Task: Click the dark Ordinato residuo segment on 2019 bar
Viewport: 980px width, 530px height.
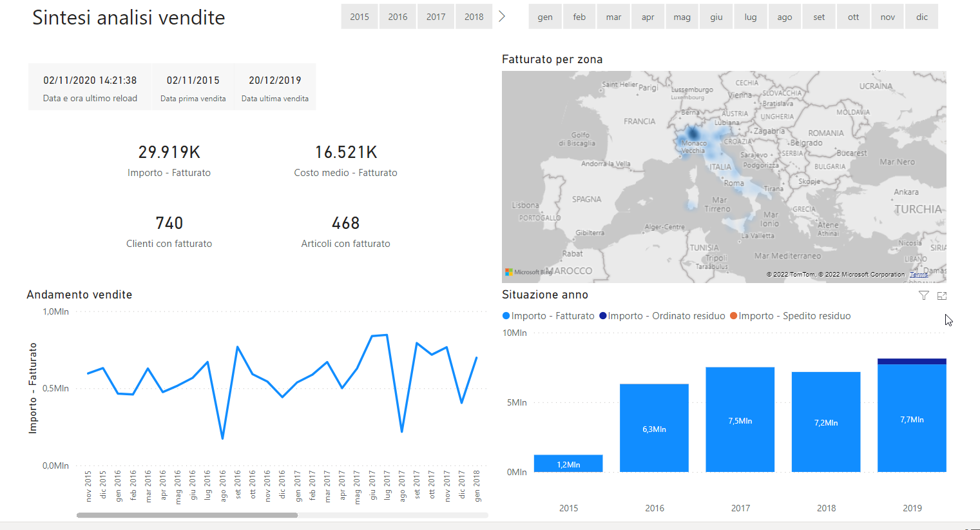Action: [912, 362]
